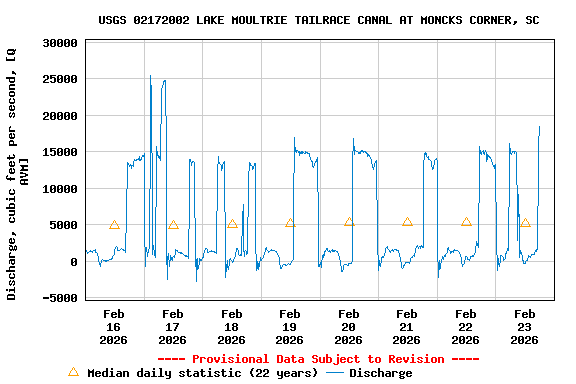576x384 pixels.
Task: Click the "Discharge" legend text
Action: pos(381,373)
